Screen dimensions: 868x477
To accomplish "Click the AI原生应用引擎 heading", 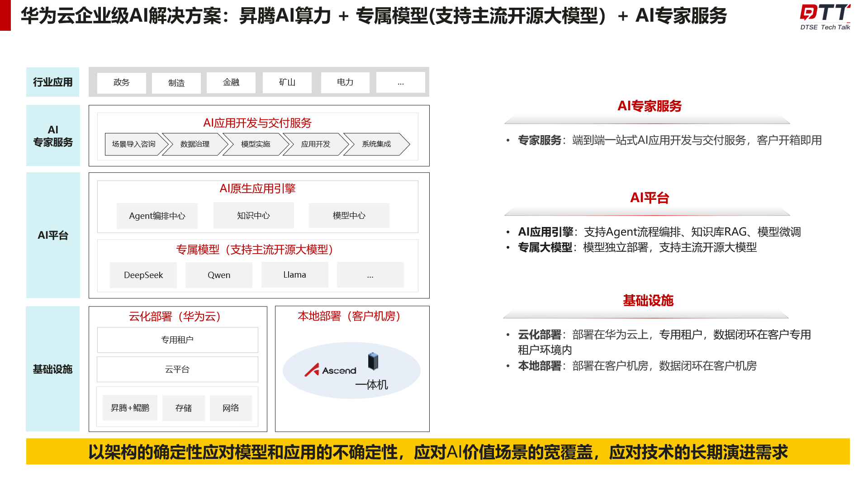I will (x=257, y=189).
